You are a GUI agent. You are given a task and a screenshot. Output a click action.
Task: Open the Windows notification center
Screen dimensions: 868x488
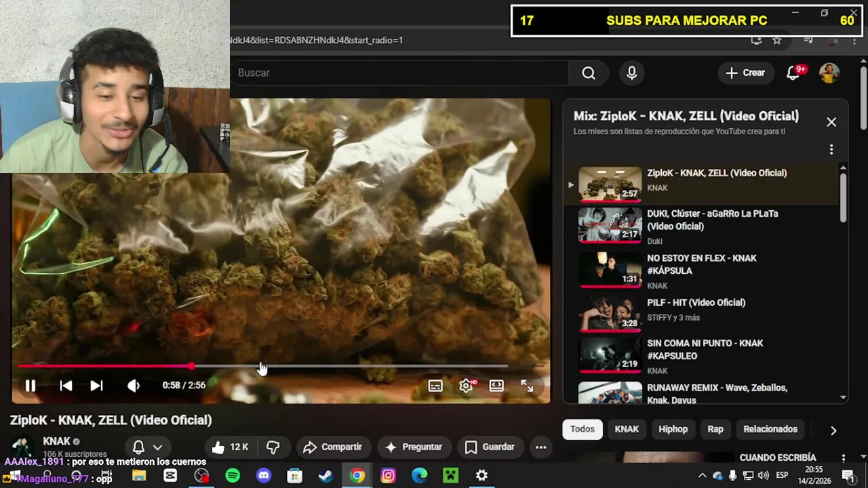coord(847,475)
